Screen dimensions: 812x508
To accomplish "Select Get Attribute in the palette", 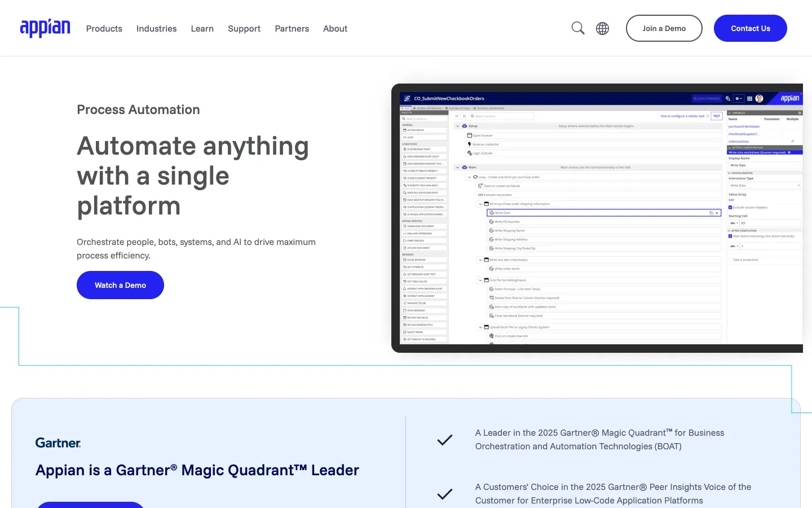I will point(424,267).
